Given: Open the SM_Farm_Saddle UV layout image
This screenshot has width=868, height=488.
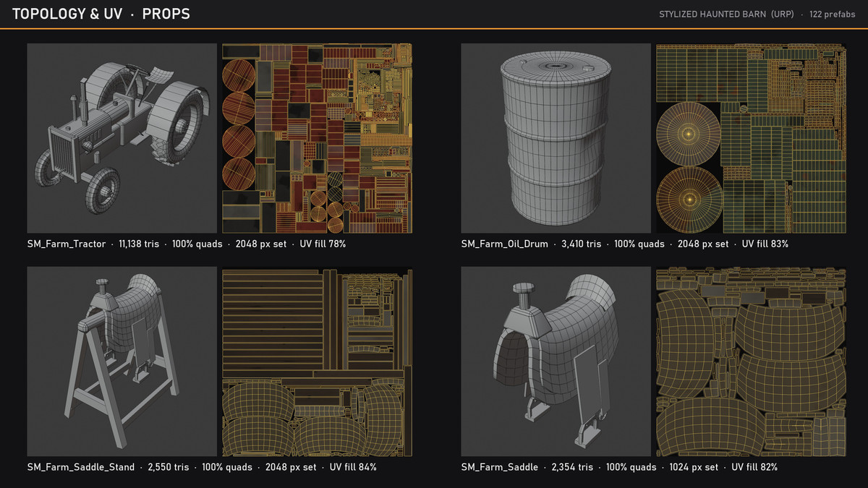Looking at the screenshot, I should (751, 361).
